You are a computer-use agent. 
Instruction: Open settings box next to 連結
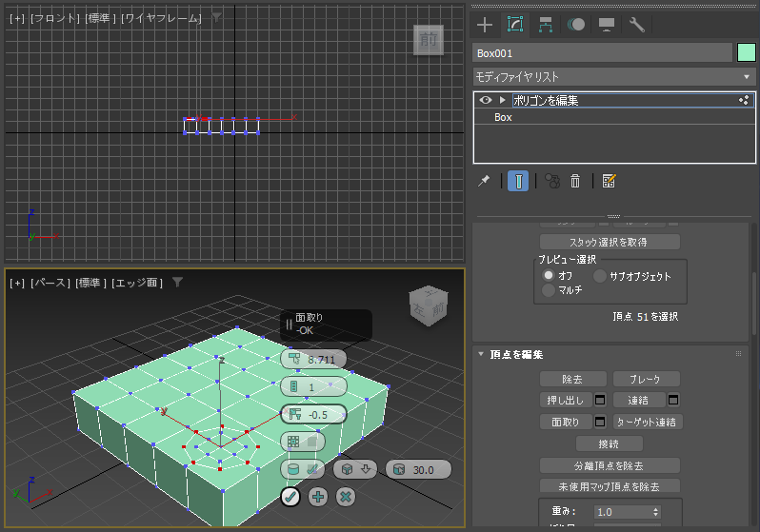[673, 401]
